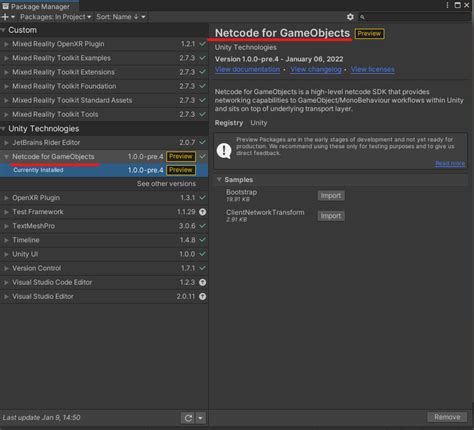Screen dimensions: 474x430
Task: Click the Remove button
Action: 447,417
